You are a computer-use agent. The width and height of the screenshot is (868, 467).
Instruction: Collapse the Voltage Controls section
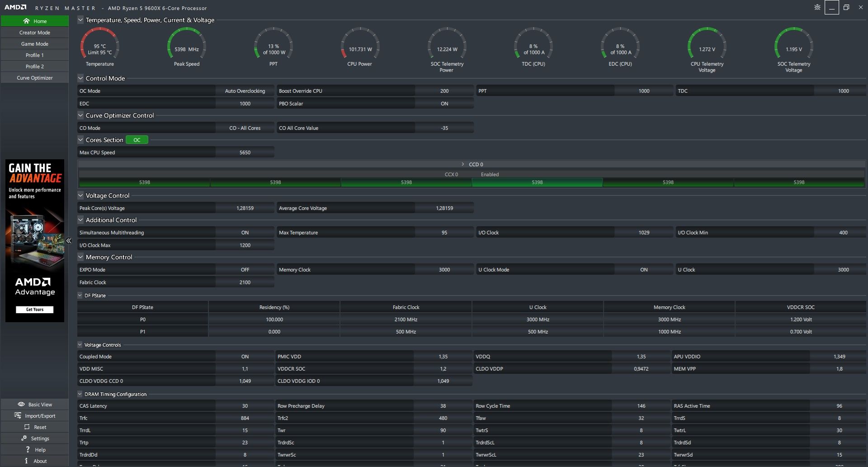[x=80, y=345]
